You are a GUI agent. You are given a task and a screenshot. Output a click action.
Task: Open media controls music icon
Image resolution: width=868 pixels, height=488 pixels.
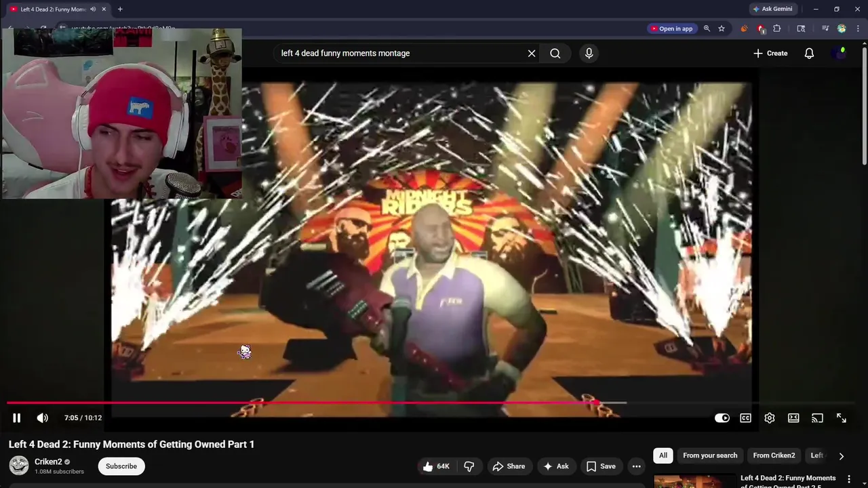pyautogui.click(x=825, y=28)
